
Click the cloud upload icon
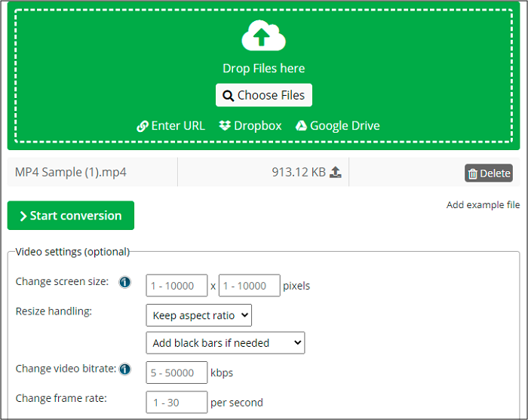pos(263,37)
